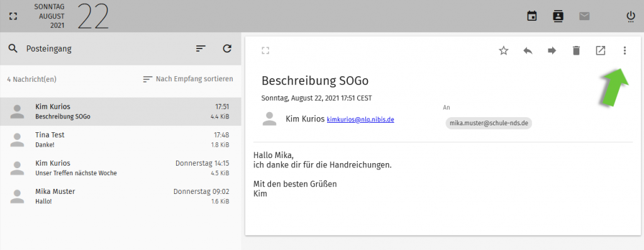Open message Unser Treffen nächste Woche

pyautogui.click(x=120, y=168)
